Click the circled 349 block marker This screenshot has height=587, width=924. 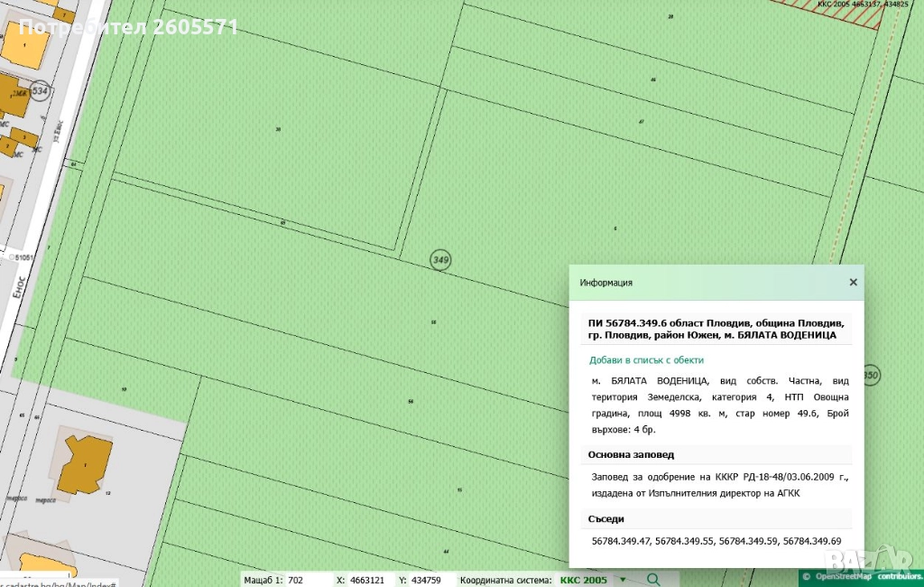click(440, 260)
